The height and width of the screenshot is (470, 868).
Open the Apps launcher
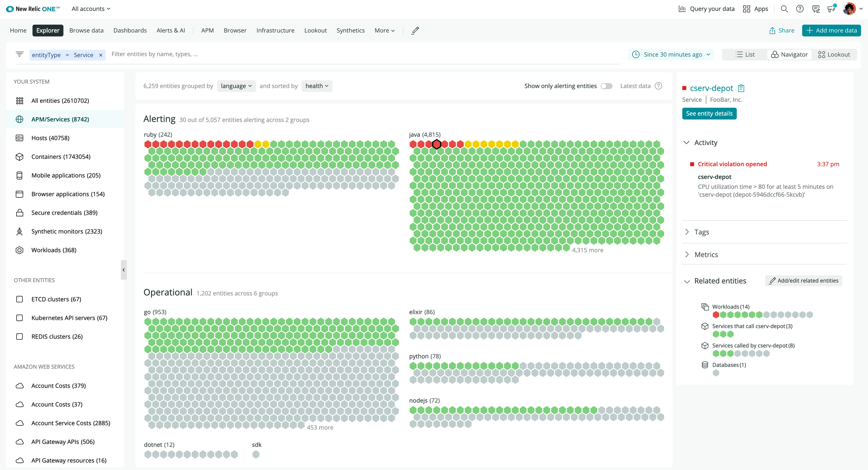(755, 9)
